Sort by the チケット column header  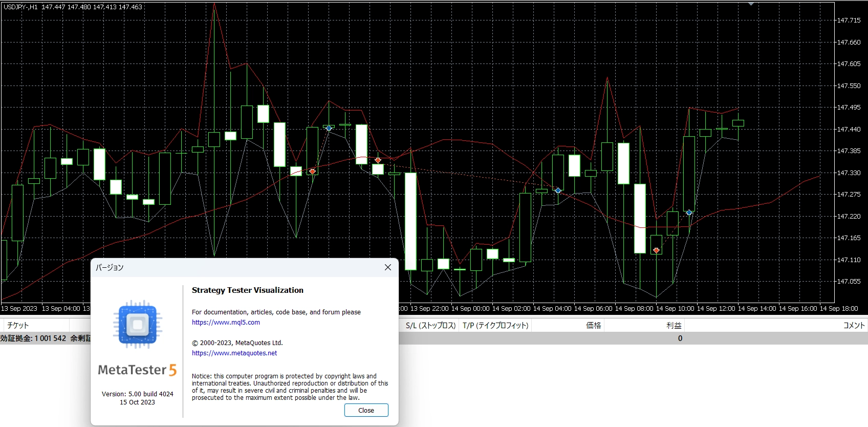[x=18, y=325]
